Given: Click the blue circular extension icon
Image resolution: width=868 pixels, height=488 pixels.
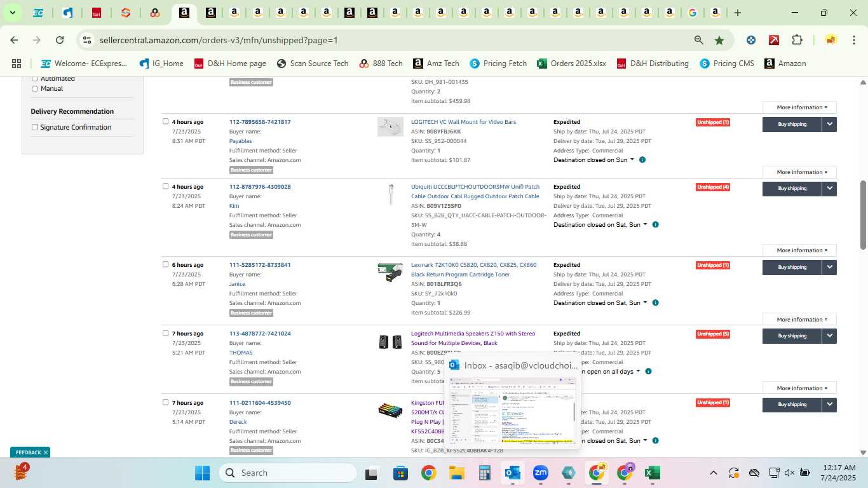Looking at the screenshot, I should (751, 40).
